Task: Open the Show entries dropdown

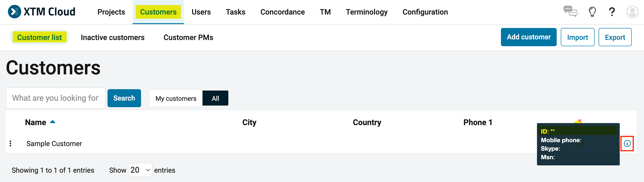Action: point(140,170)
